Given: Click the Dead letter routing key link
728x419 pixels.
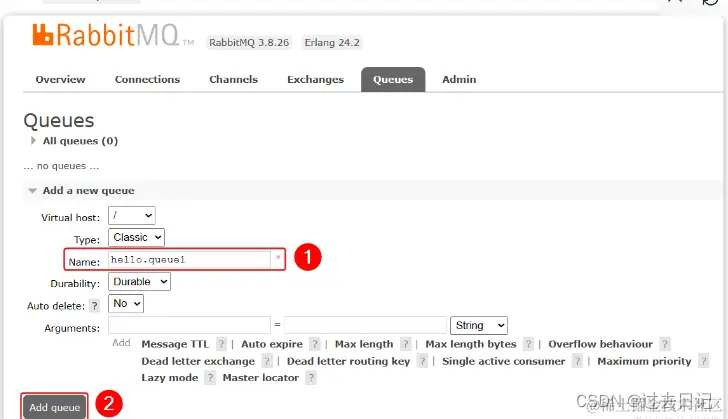Looking at the screenshot, I should click(348, 361).
